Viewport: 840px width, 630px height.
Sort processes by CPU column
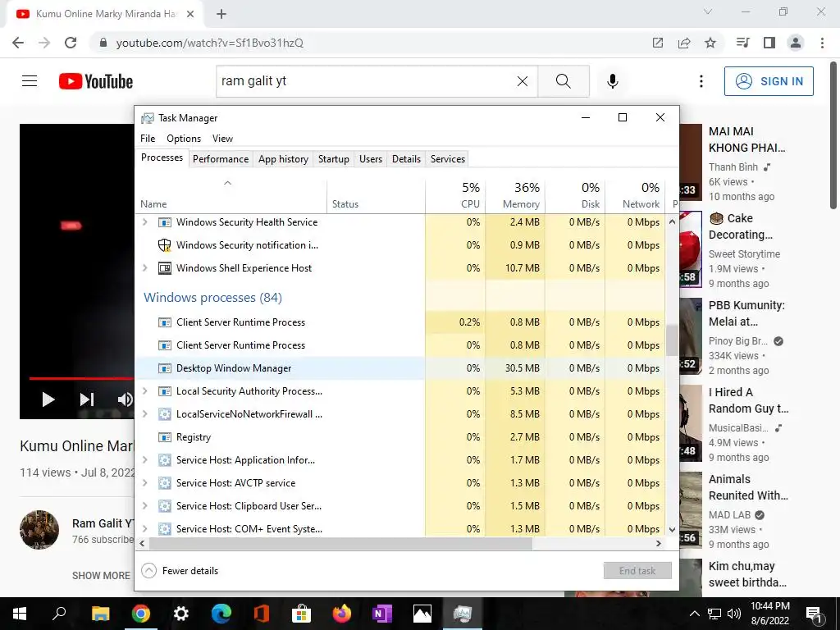pos(456,195)
